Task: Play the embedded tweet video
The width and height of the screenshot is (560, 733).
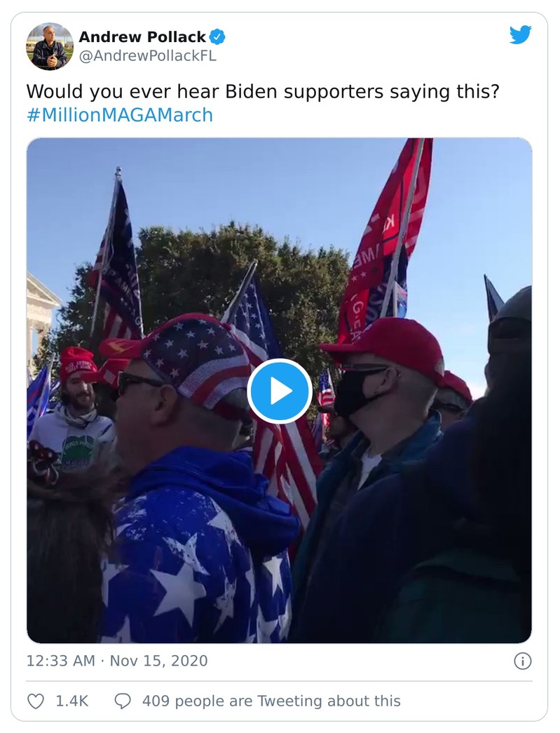Action: point(280,391)
